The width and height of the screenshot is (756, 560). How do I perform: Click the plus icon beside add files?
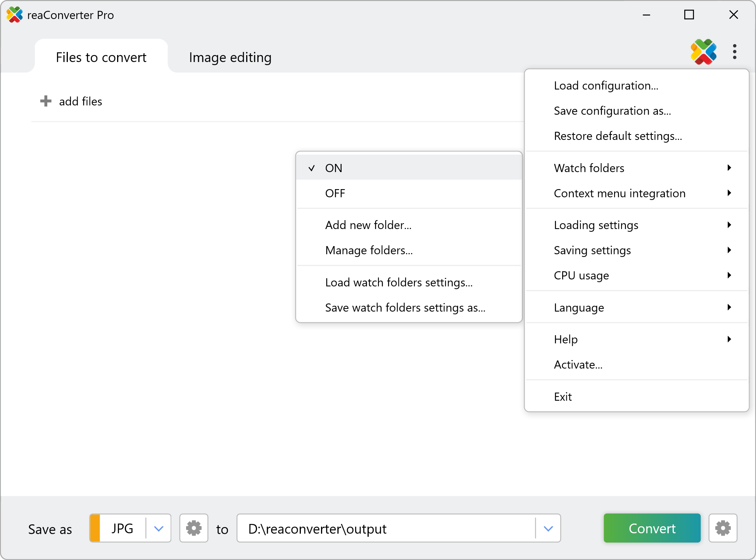(x=46, y=101)
